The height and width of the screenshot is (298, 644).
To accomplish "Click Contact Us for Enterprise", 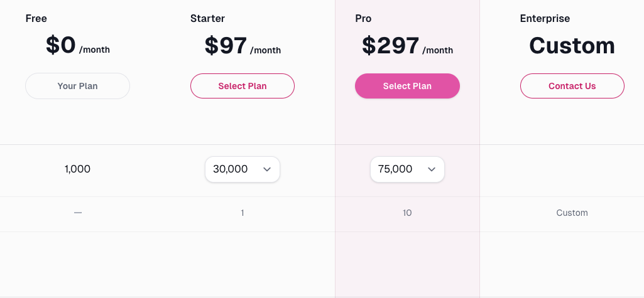I will 572,86.
